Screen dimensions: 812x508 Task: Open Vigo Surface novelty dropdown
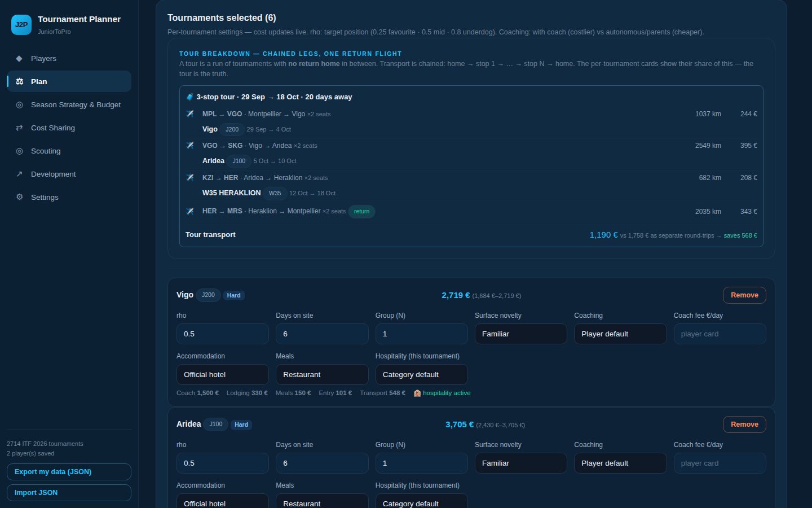520,334
